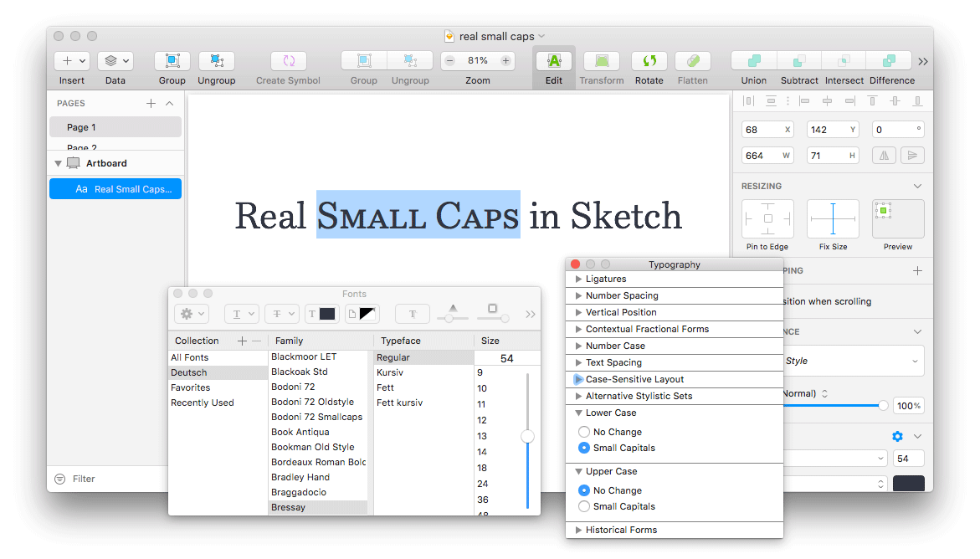Edit the X position field
The height and width of the screenshot is (559, 980).
[x=767, y=130]
